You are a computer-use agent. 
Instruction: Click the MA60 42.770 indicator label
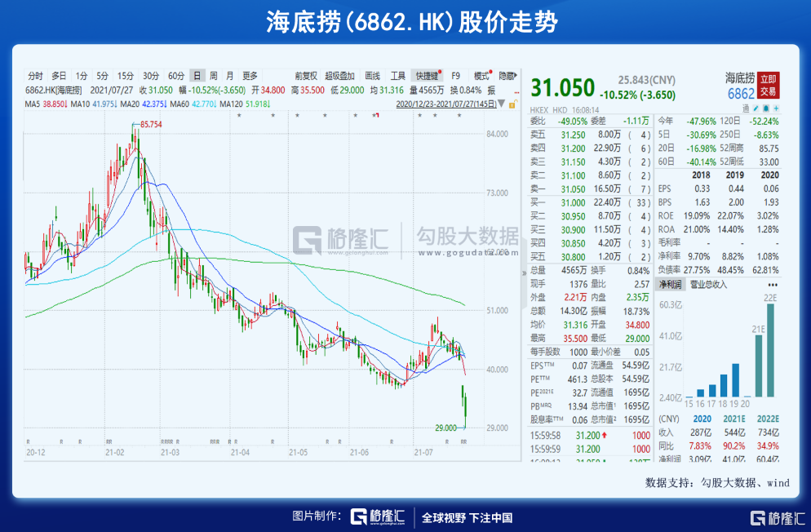click(x=193, y=104)
